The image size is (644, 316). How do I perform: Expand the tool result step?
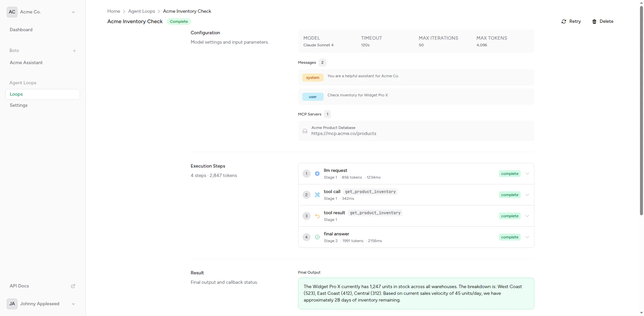pos(527,216)
